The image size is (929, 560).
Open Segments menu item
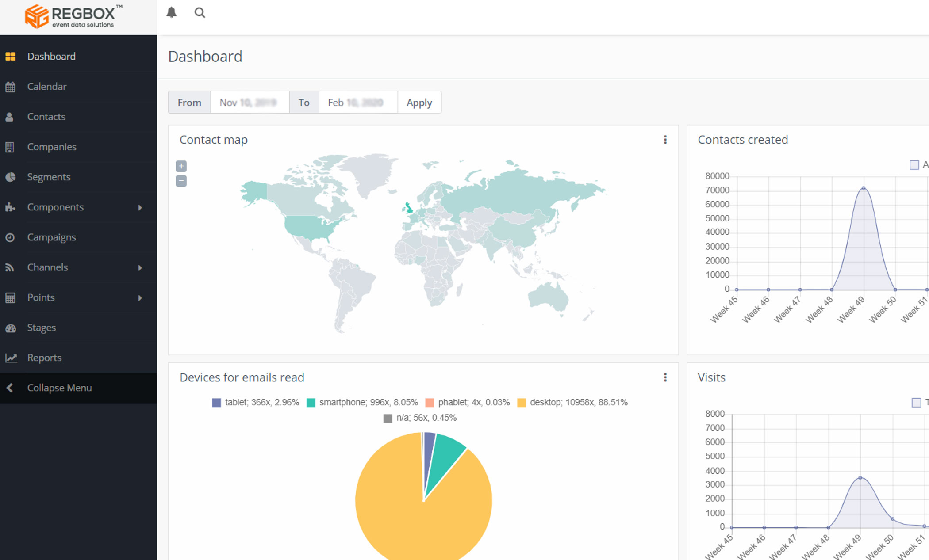(x=78, y=177)
